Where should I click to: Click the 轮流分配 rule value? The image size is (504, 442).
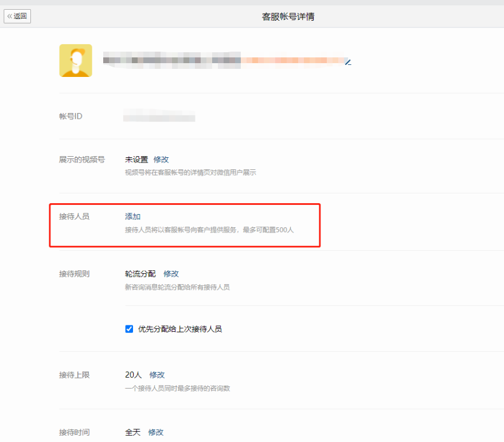[x=140, y=274]
